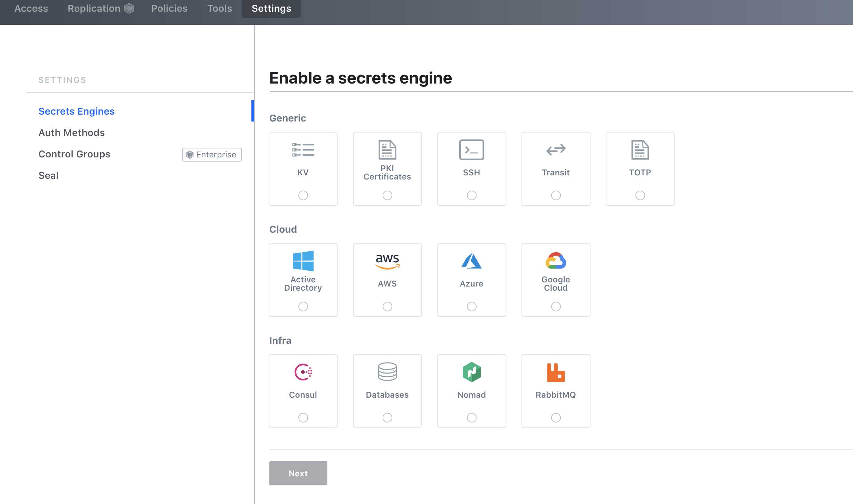Open Control Groups settings
Screen dimensions: 853x504
[74, 154]
